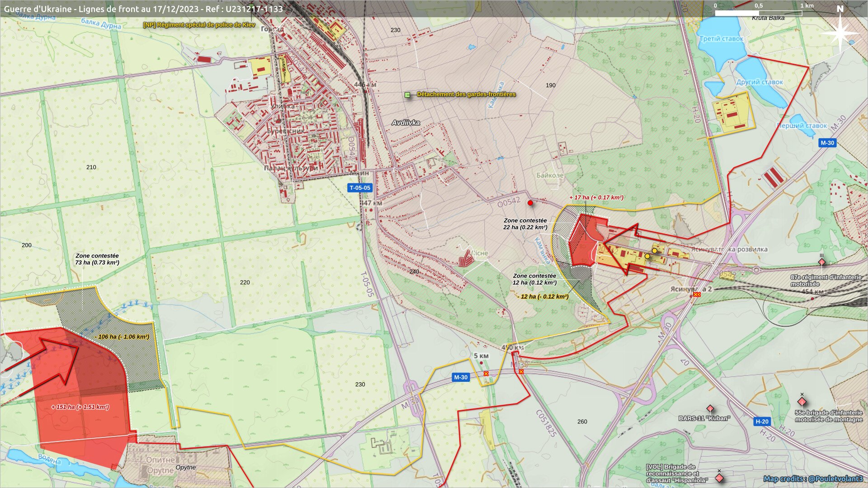Click the Opytne village label
Viewport: 868px width, 488px height.
pos(185,467)
